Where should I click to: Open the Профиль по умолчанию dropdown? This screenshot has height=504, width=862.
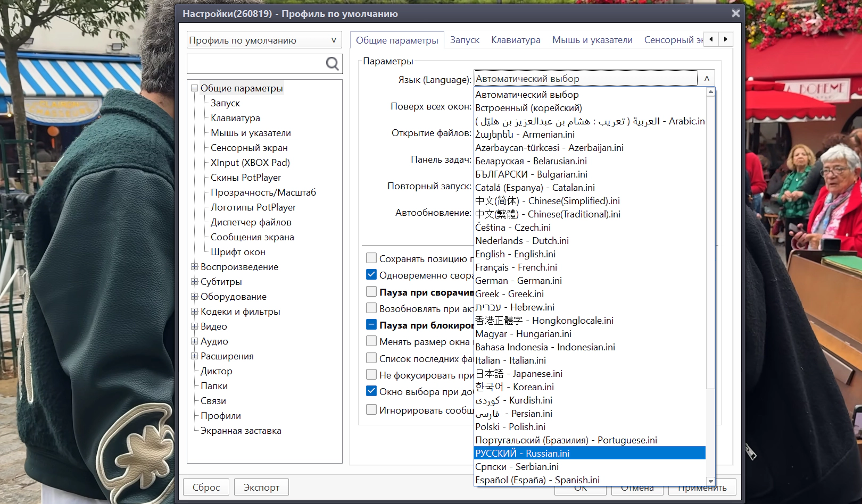pyautogui.click(x=264, y=40)
